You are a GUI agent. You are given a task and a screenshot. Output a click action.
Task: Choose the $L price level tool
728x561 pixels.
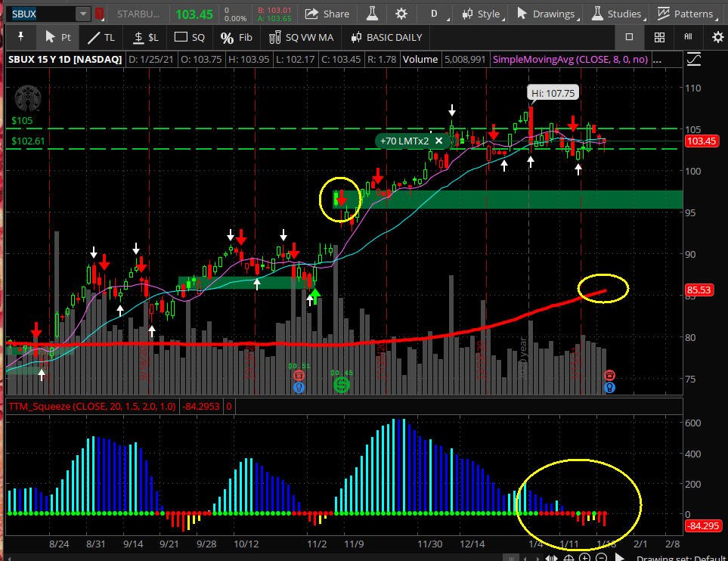click(146, 37)
